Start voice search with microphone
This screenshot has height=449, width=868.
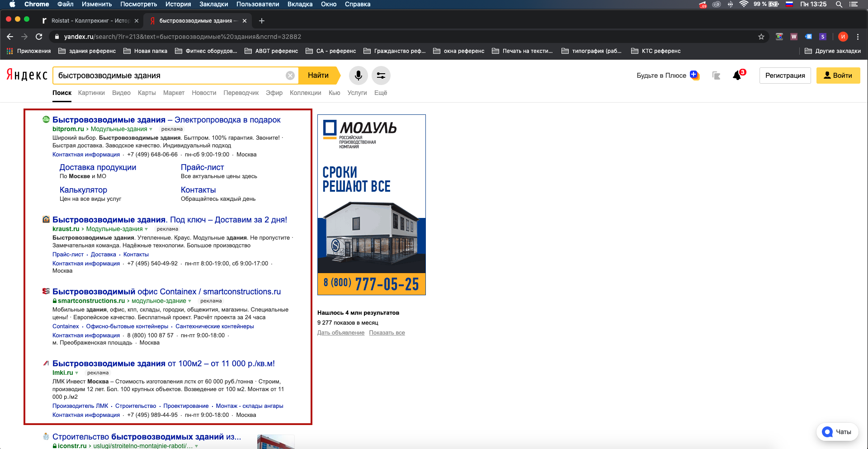(358, 76)
